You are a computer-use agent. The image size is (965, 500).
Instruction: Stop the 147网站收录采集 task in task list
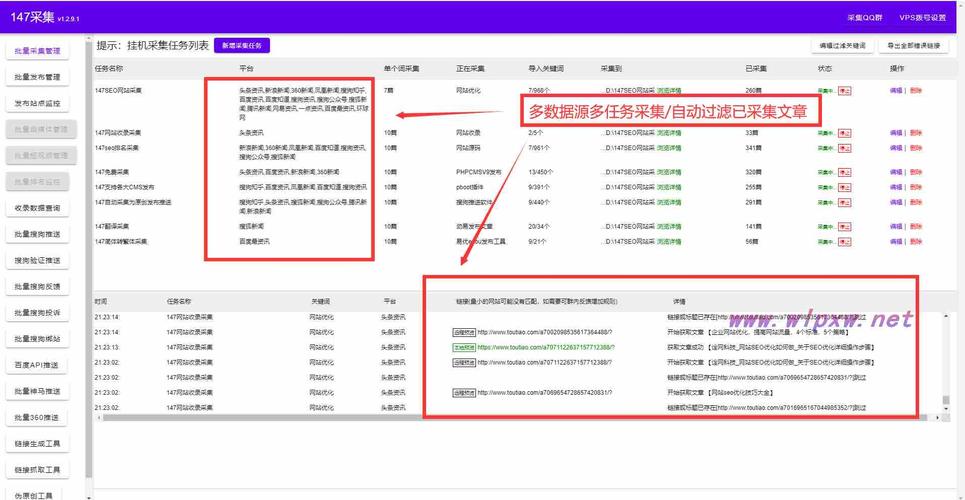pos(845,133)
